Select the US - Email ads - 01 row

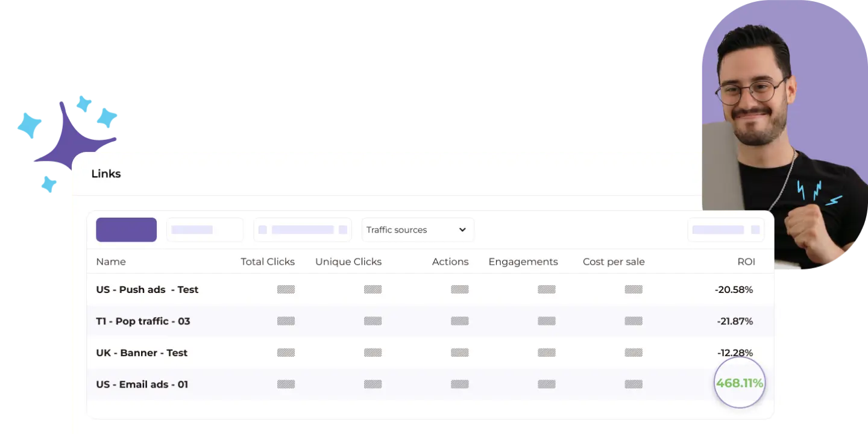142,385
